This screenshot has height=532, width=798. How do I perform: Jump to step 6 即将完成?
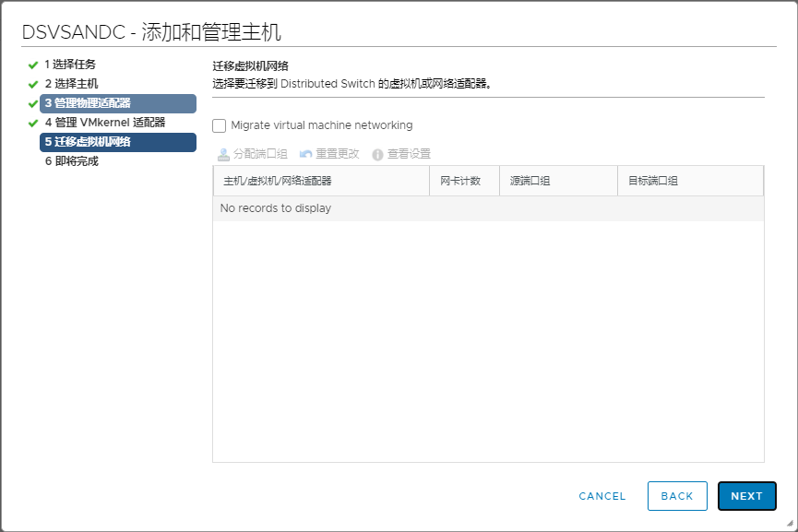(71, 161)
